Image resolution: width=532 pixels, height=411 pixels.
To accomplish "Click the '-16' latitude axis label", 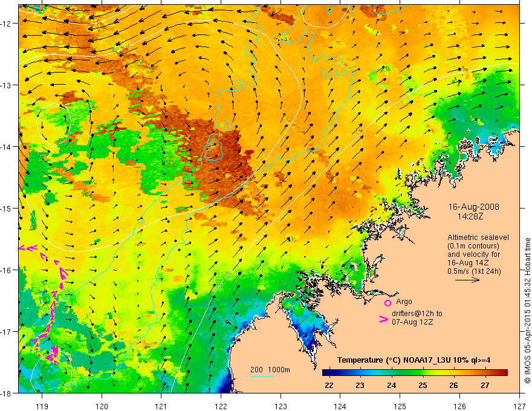I will click(x=6, y=270).
